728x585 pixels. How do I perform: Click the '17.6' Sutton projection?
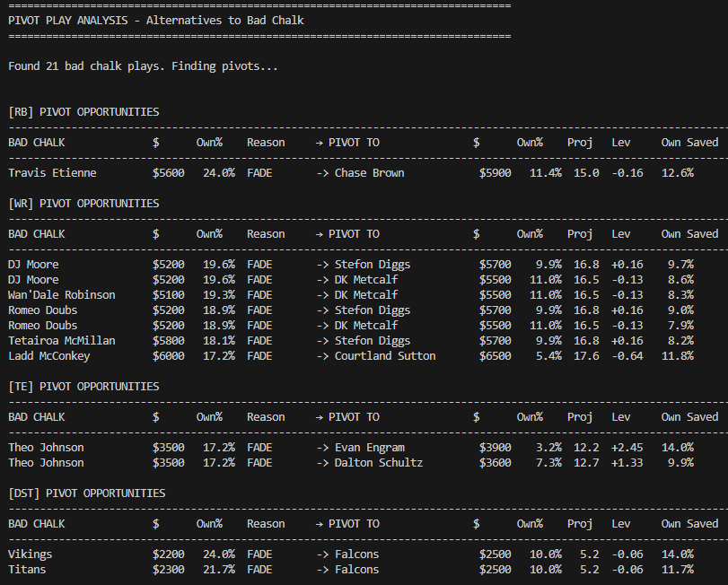coord(586,356)
